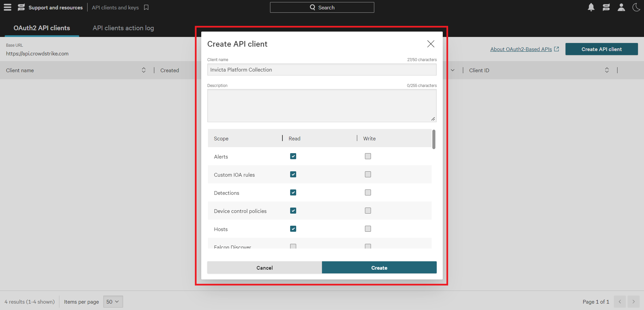This screenshot has width=644, height=310.
Task: Enable Write permission for Detections
Action: pyautogui.click(x=368, y=193)
